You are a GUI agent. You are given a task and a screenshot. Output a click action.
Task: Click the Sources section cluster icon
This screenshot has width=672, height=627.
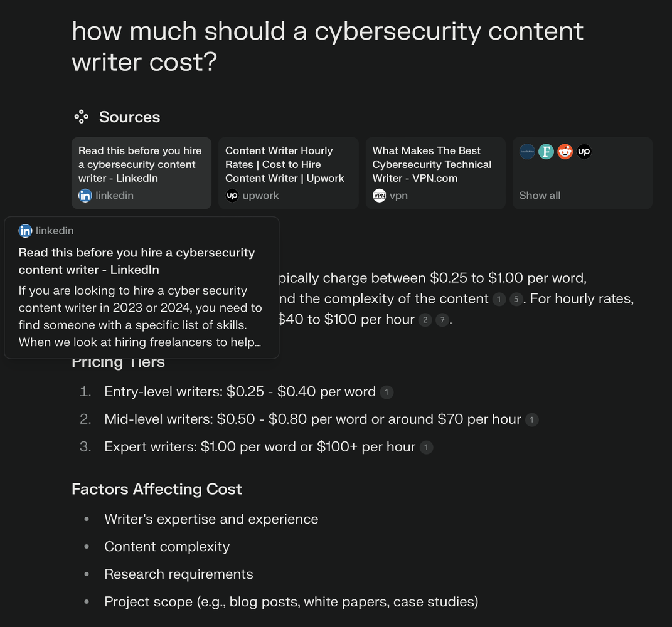coord(81,116)
